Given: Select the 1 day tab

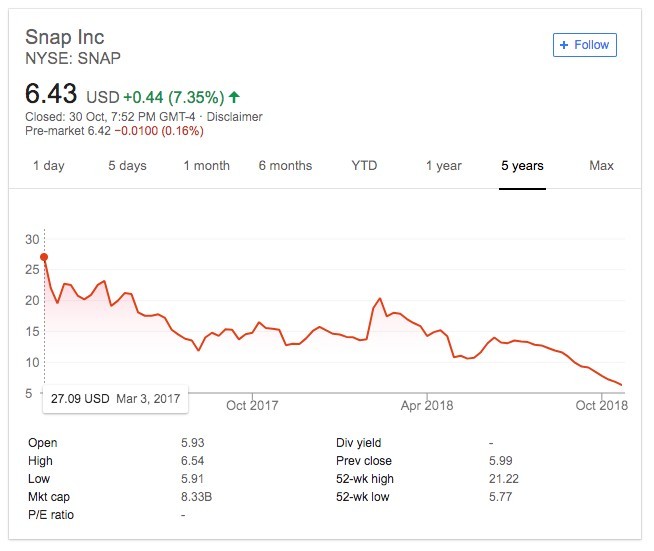Looking at the screenshot, I should click(49, 166).
